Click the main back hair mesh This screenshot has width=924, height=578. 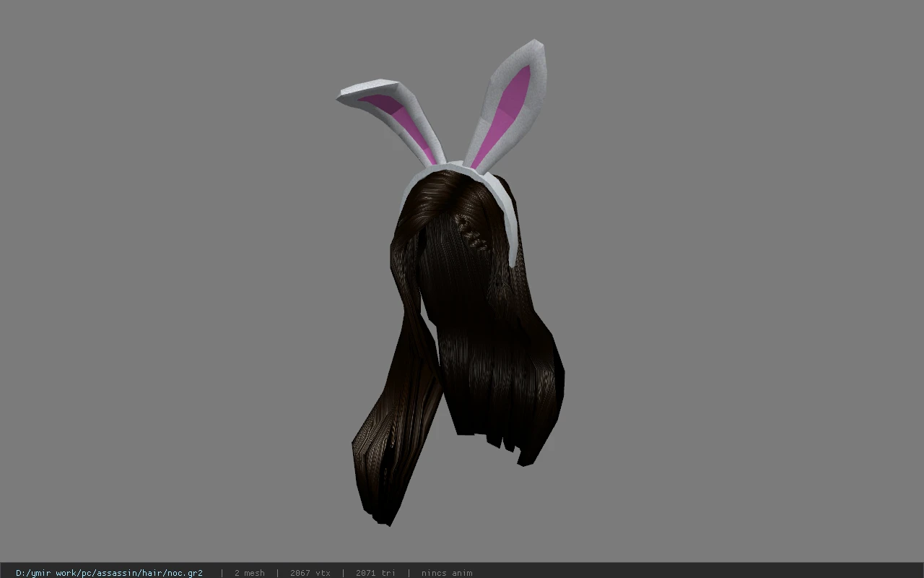tap(491, 325)
